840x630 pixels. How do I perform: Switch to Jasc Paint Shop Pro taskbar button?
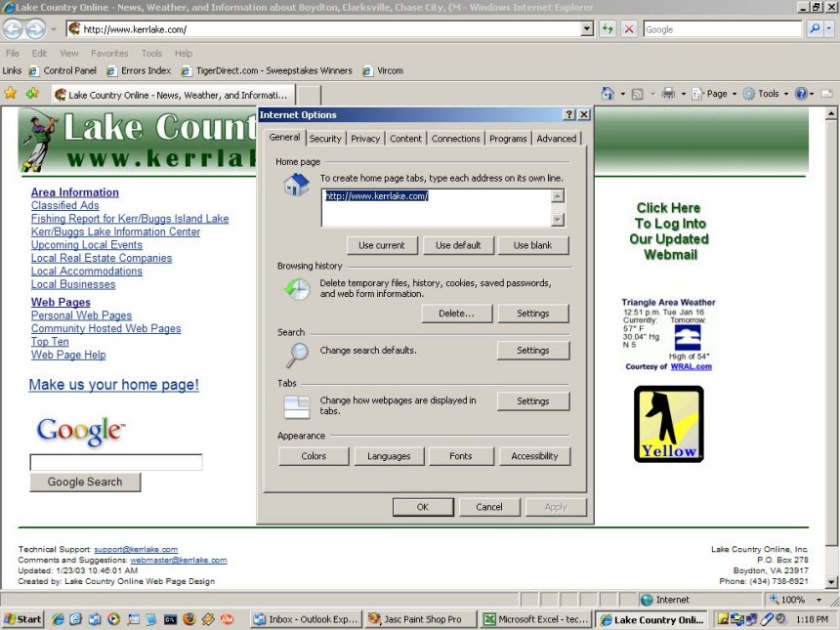pyautogui.click(x=421, y=619)
